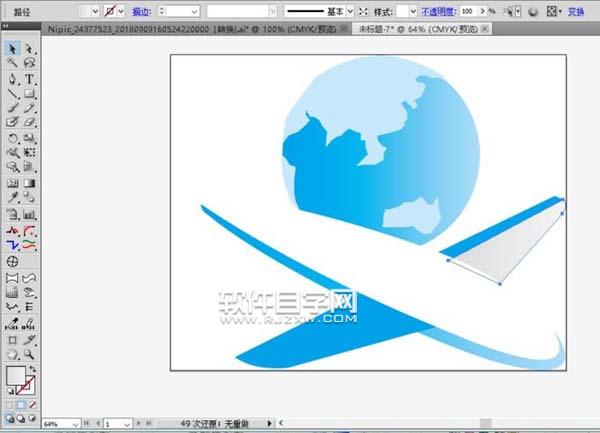Select the Magic Wand tool
This screenshot has height=433, width=600.
pyautogui.click(x=12, y=62)
